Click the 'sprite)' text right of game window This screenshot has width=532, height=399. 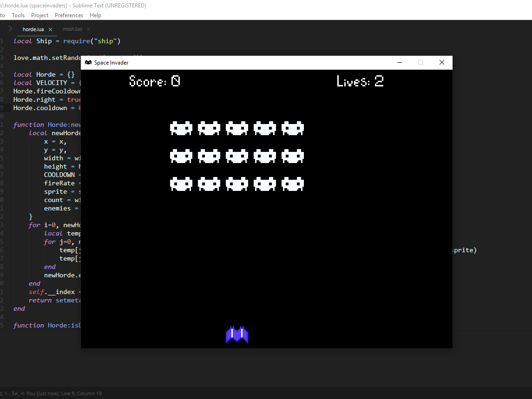[465, 250]
